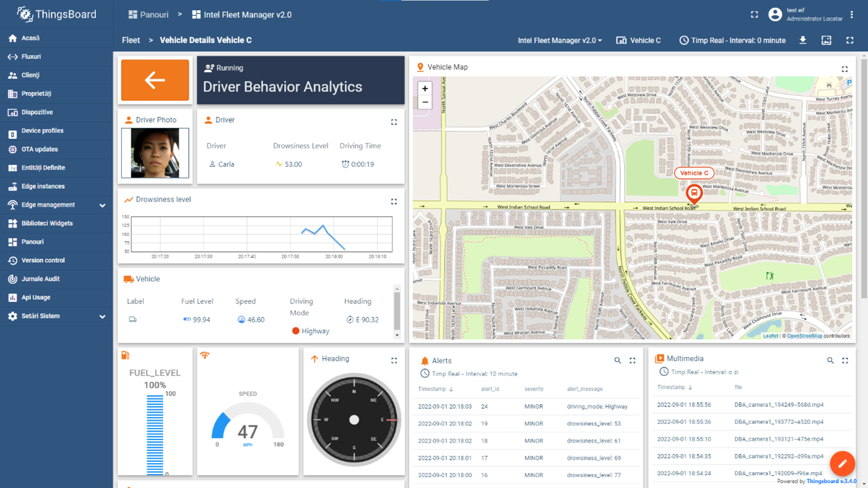
Task: Click the Panouri breadcrumb at top
Action: pos(148,15)
